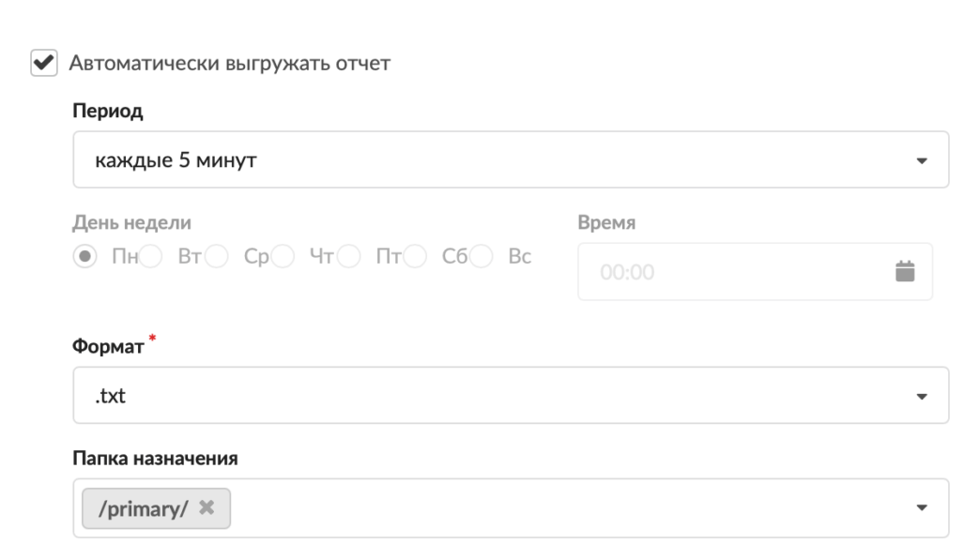
Task: Select the Пн weekday radio button
Action: coord(86,257)
